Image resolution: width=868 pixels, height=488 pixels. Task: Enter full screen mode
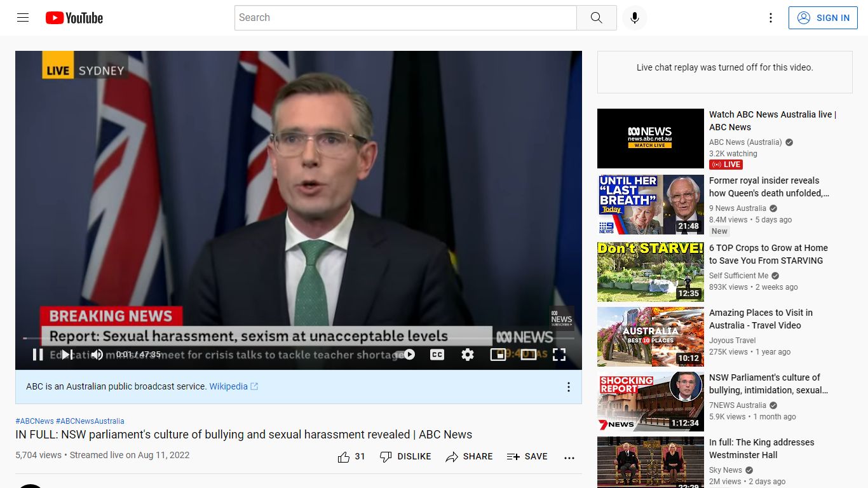[x=559, y=355]
